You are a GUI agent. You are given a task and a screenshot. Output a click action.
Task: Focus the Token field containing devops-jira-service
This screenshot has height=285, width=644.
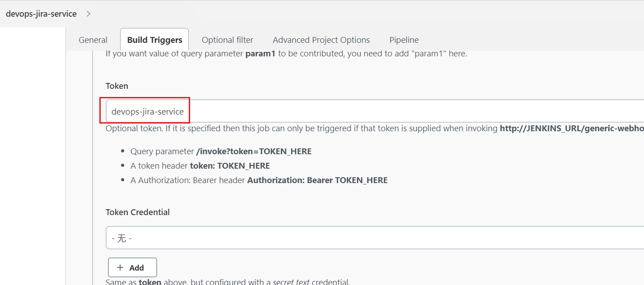point(375,111)
